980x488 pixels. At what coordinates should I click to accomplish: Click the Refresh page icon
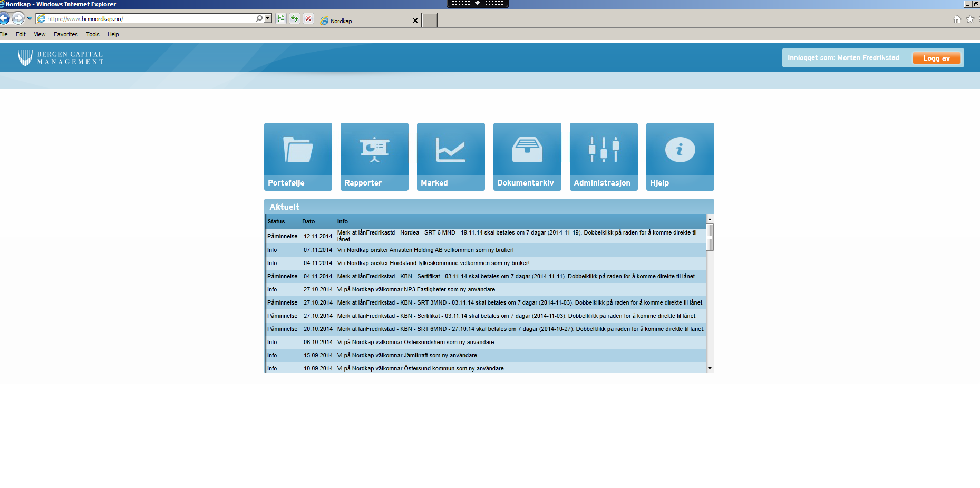click(295, 19)
